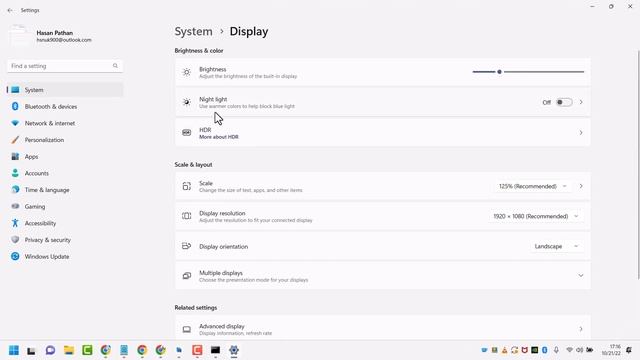The height and width of the screenshot is (360, 640).
Task: Expand the Multiple displays section
Action: pos(580,276)
